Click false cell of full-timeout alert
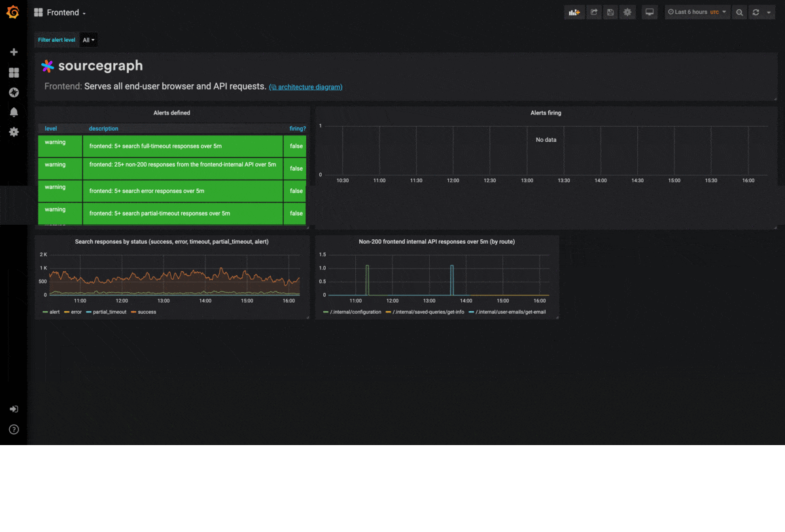The width and height of the screenshot is (785, 532). tap(296, 146)
